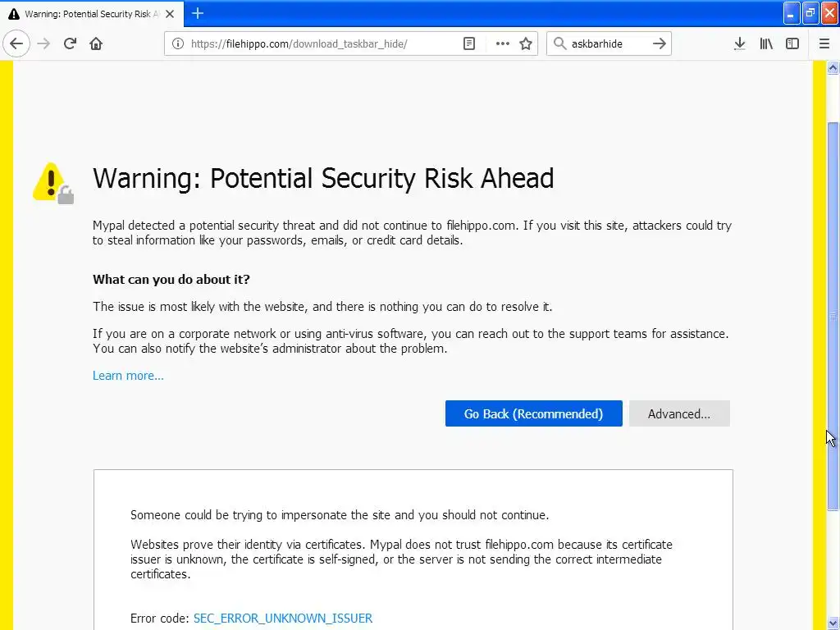This screenshot has width=840, height=630.
Task: Open a new tab with plus
Action: [198, 13]
